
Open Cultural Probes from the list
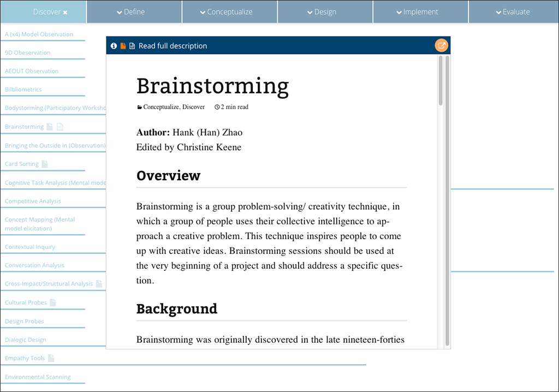(x=26, y=302)
